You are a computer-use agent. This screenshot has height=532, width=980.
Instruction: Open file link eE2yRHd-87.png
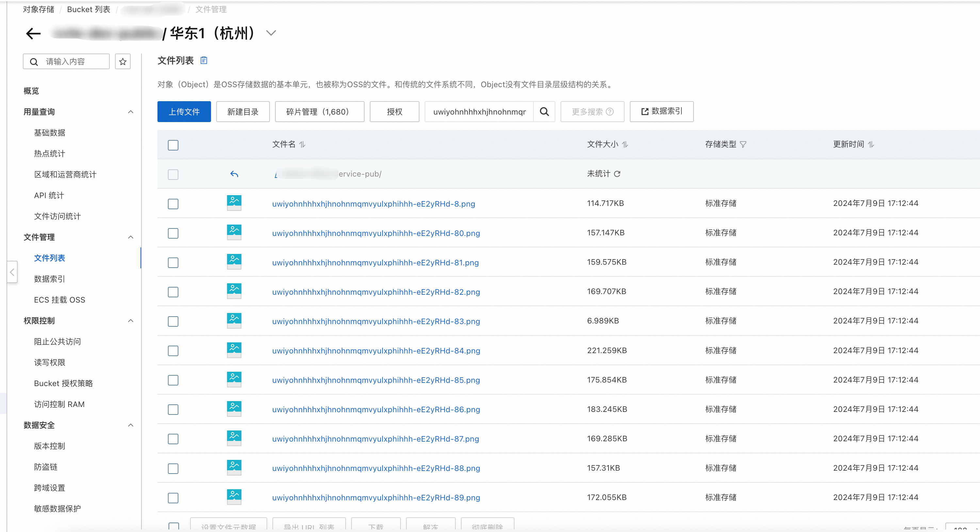(x=375, y=439)
